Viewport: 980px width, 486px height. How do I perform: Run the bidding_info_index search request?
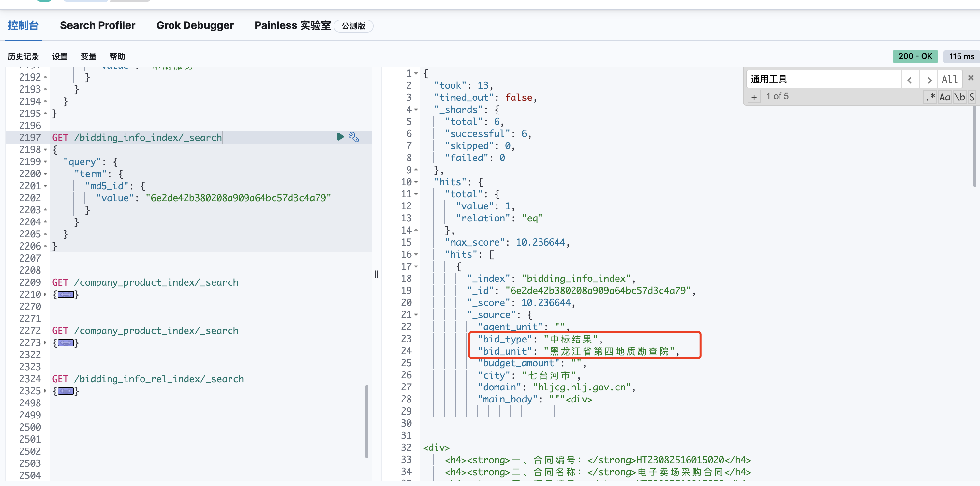coord(340,137)
